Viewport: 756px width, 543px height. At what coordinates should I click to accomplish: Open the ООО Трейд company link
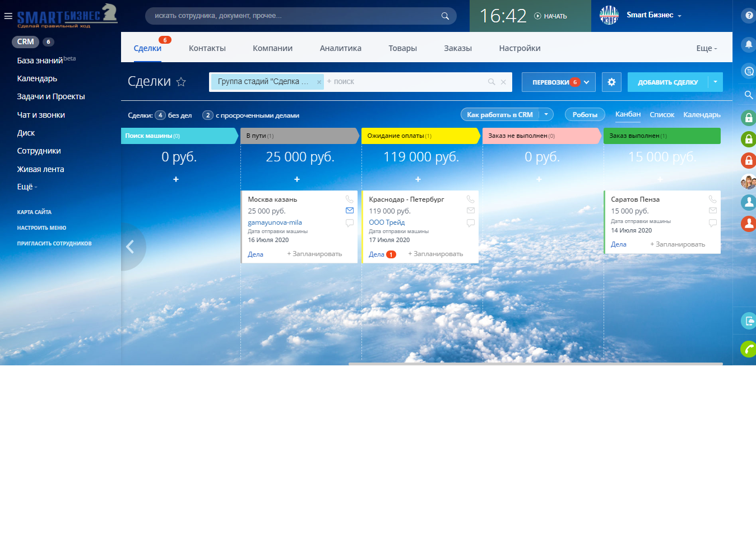click(x=387, y=222)
